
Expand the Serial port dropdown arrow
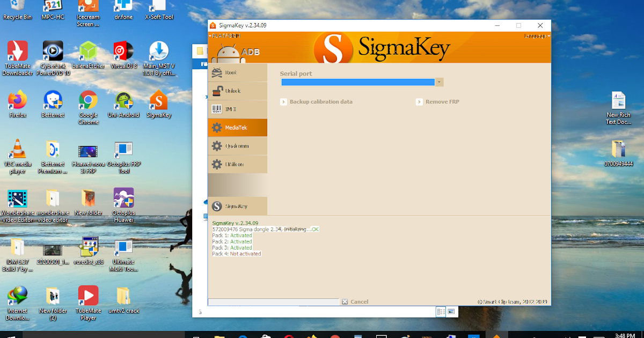(x=439, y=82)
